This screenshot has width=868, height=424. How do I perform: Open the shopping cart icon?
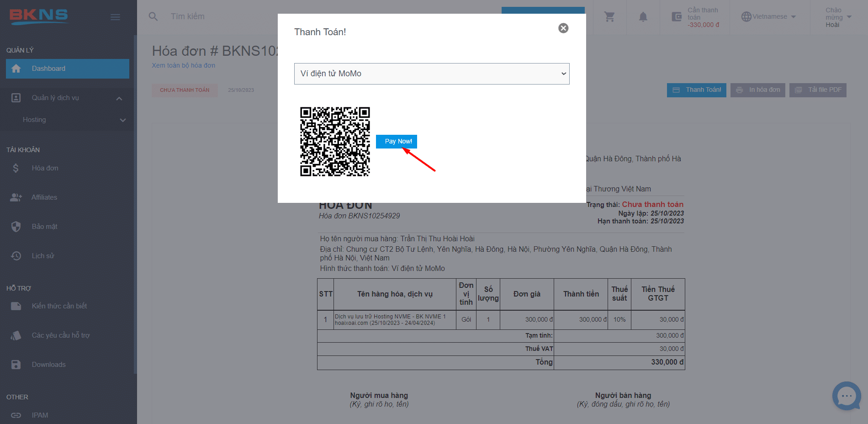pos(609,16)
